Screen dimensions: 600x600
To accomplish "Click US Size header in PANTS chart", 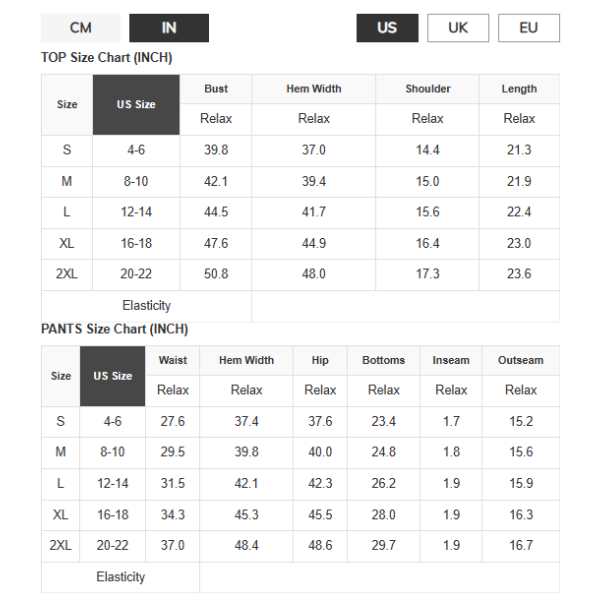I will 113,376.
